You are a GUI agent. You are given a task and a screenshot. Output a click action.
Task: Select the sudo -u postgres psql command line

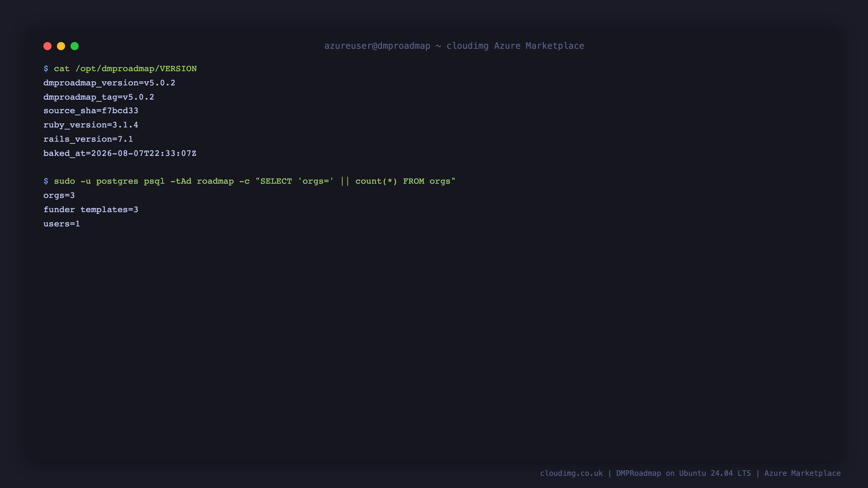[250, 181]
